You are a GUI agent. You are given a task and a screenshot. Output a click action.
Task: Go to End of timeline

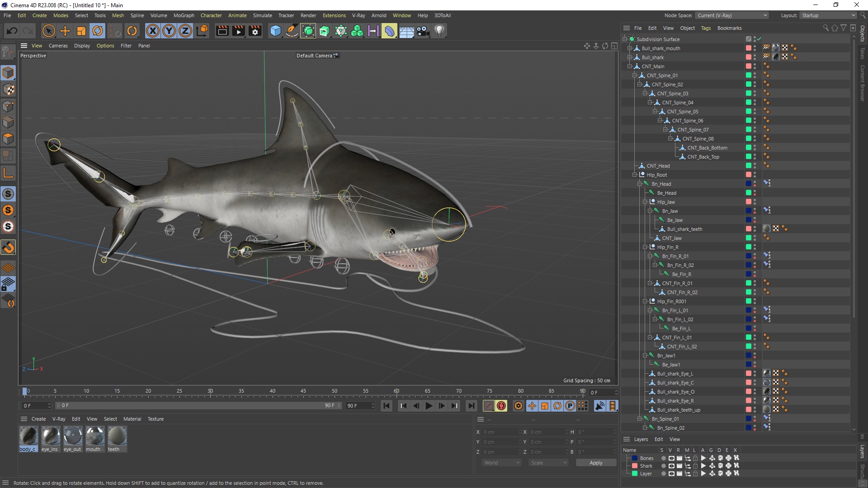(472, 406)
